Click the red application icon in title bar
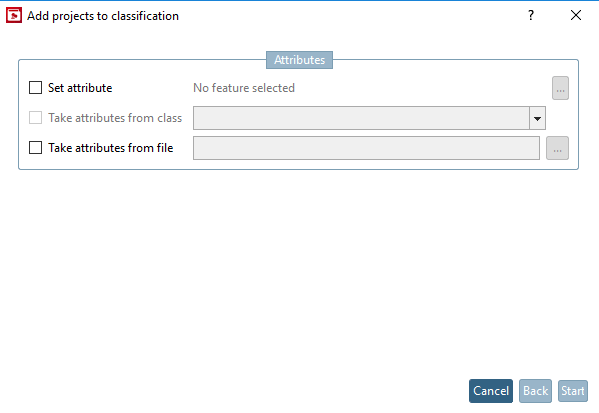The image size is (599, 413). coord(14,16)
